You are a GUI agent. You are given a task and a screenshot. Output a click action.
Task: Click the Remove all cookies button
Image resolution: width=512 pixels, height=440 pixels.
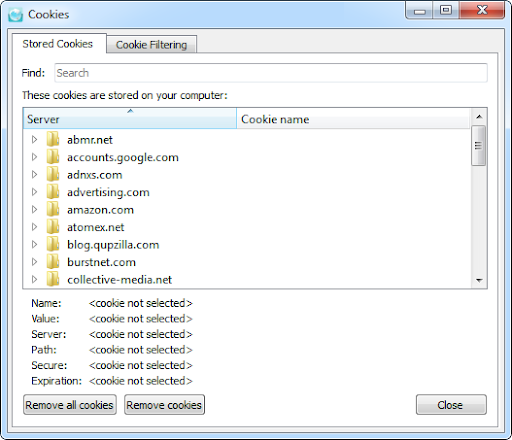coord(70,405)
